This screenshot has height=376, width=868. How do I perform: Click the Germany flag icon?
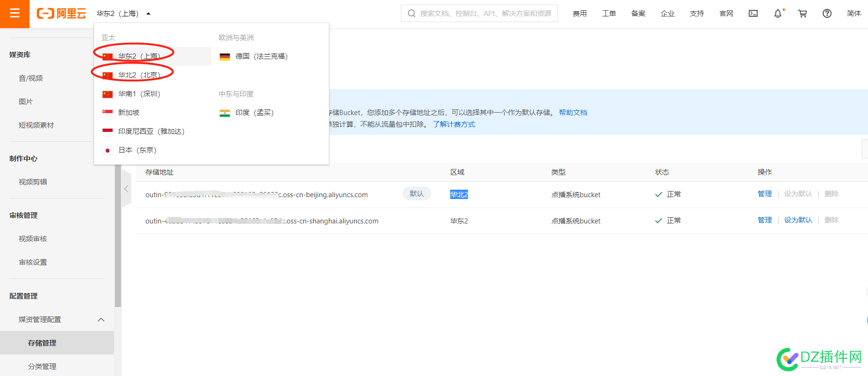[225, 56]
